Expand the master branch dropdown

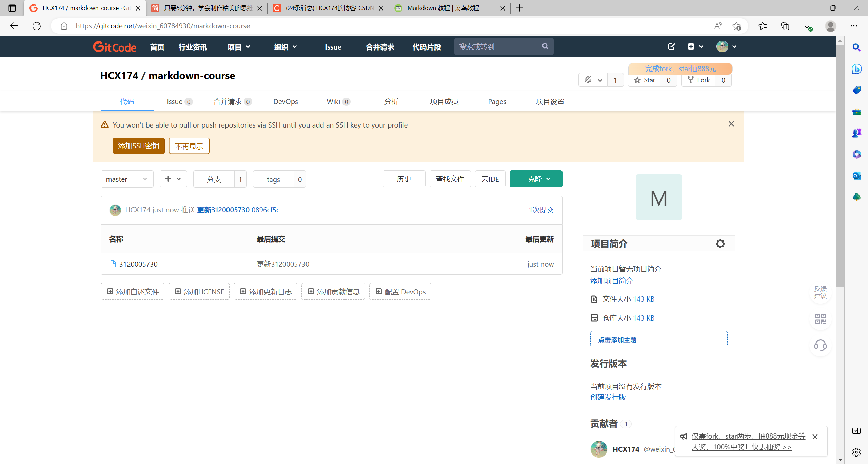(127, 179)
